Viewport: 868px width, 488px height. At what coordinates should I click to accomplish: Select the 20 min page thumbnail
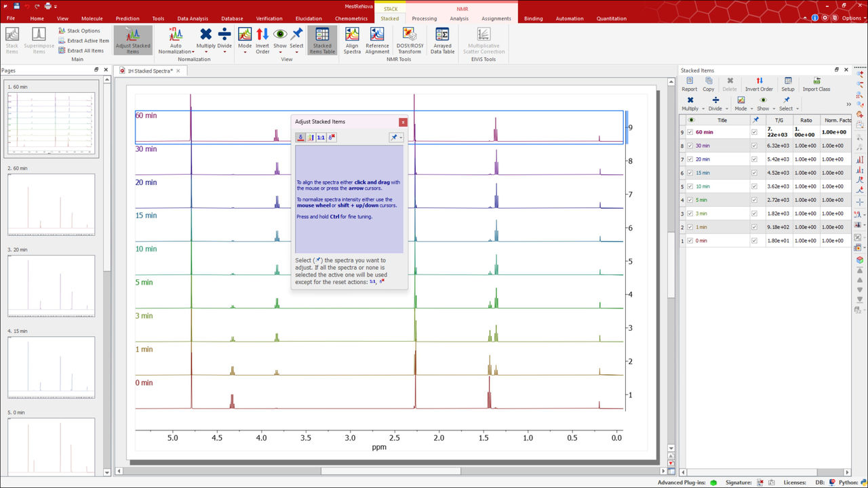coord(52,286)
